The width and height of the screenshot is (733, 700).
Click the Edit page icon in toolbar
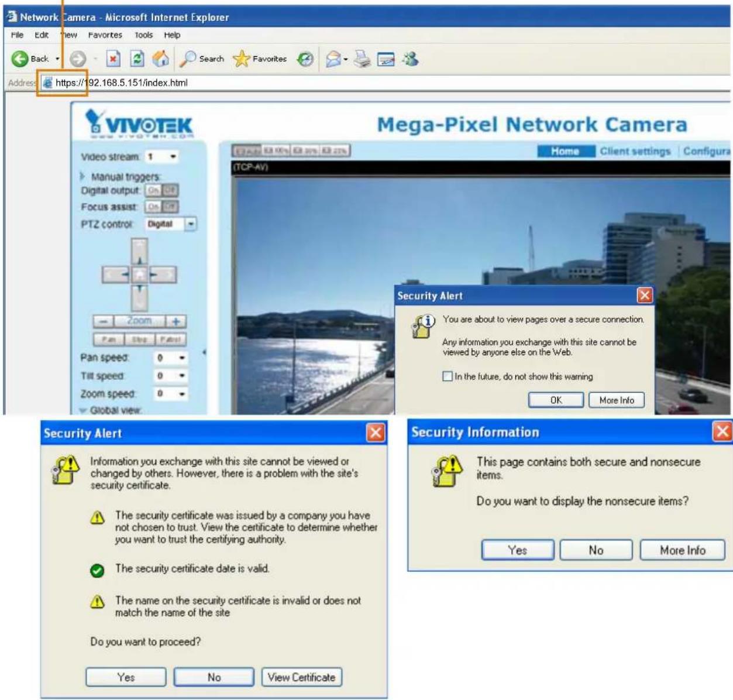386,59
